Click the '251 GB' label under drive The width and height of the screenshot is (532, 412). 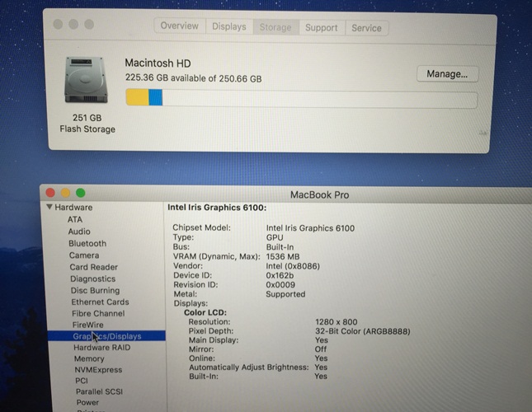87,118
